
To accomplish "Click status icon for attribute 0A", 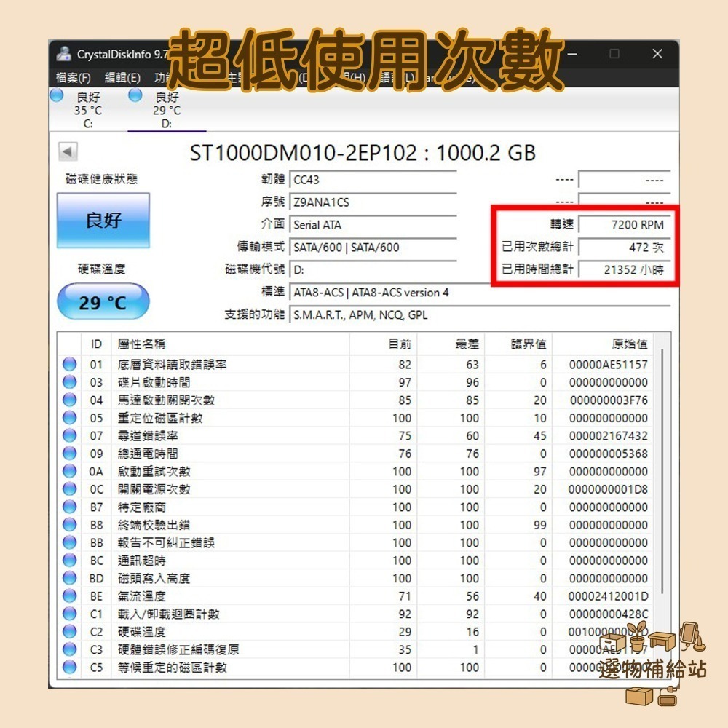I will pos(70,471).
